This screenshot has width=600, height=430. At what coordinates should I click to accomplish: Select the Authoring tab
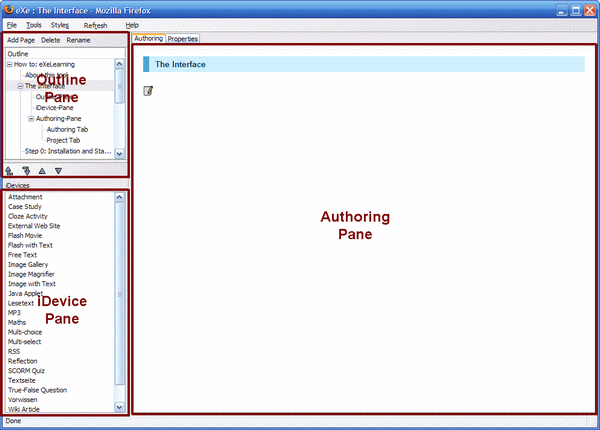(148, 39)
